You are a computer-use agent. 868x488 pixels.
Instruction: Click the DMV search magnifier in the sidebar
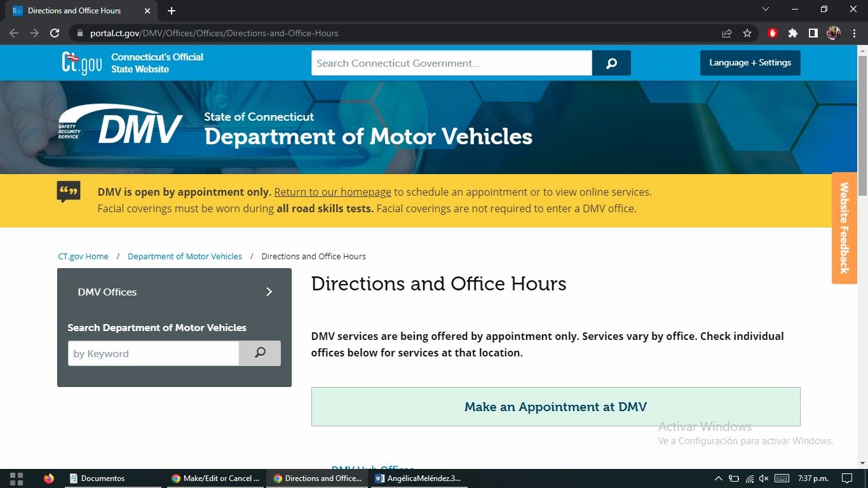[259, 353]
